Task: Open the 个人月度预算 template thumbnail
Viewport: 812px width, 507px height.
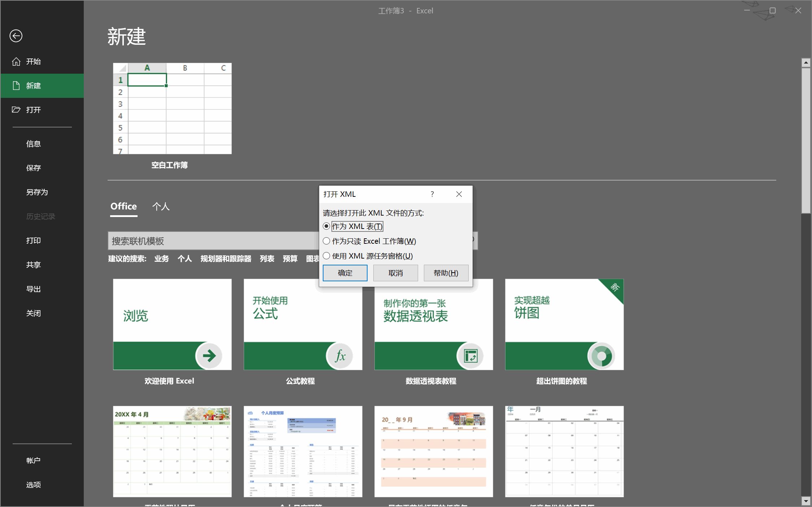Action: 303,451
